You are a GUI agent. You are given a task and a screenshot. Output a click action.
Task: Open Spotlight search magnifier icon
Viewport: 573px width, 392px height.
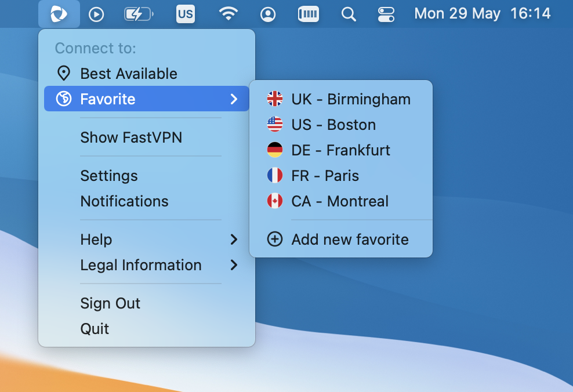click(x=349, y=14)
